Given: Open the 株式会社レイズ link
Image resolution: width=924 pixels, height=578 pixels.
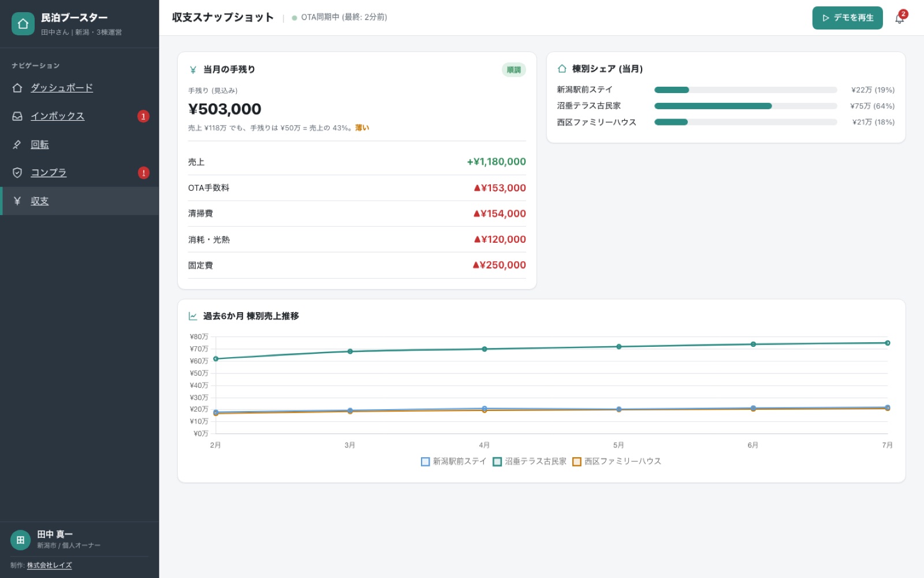Looking at the screenshot, I should tap(50, 565).
